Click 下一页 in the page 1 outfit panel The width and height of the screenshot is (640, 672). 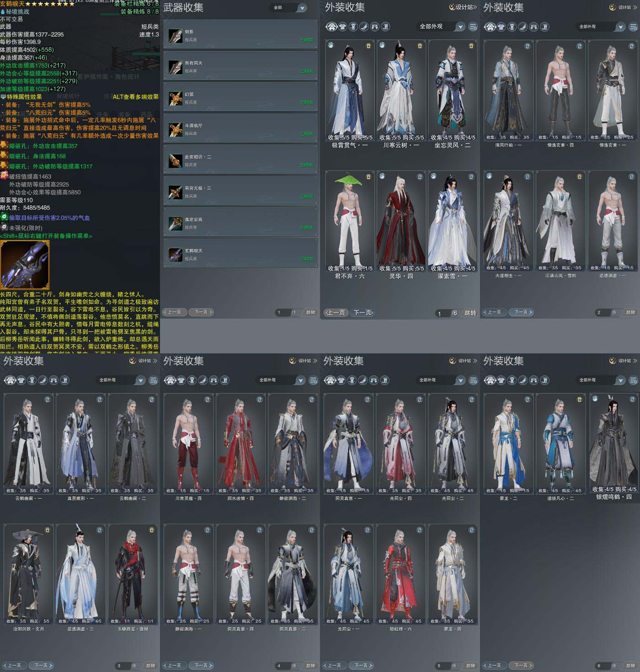[x=363, y=313]
